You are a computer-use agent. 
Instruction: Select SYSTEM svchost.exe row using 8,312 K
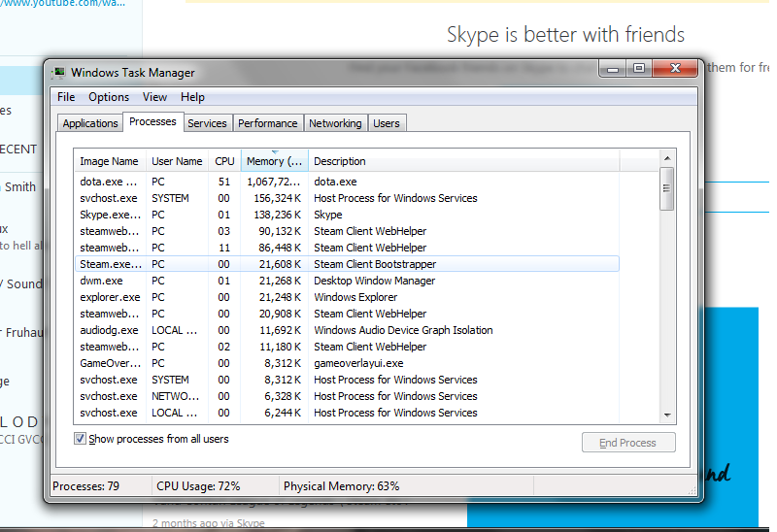(347, 380)
